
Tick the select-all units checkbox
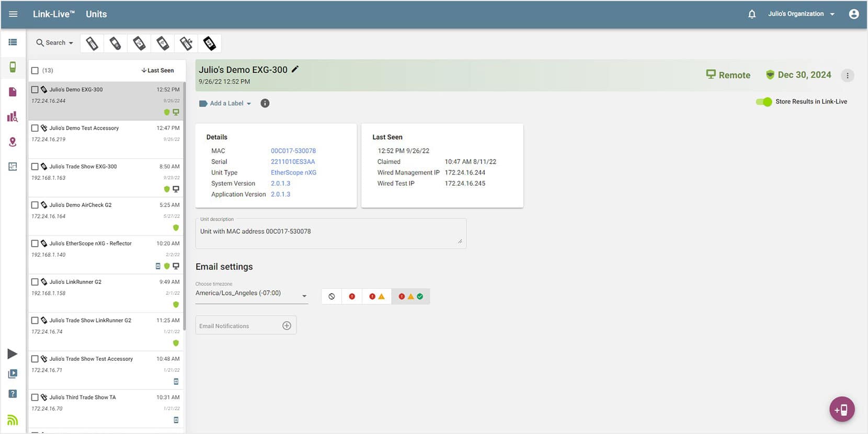pyautogui.click(x=35, y=71)
